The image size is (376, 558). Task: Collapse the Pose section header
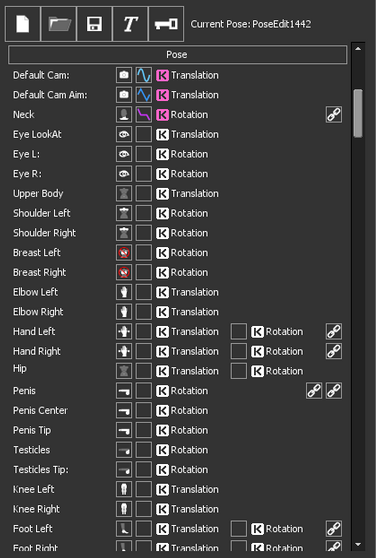(177, 54)
